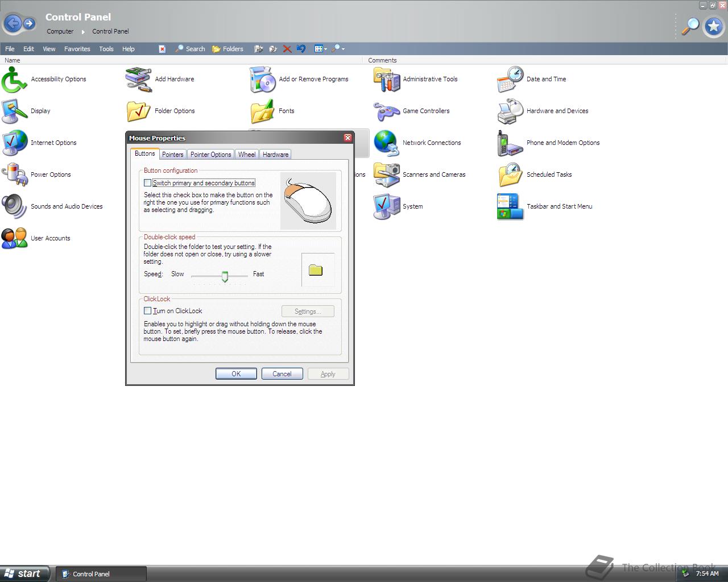Click the yellow test folder icon
This screenshot has height=582, width=728.
[316, 270]
